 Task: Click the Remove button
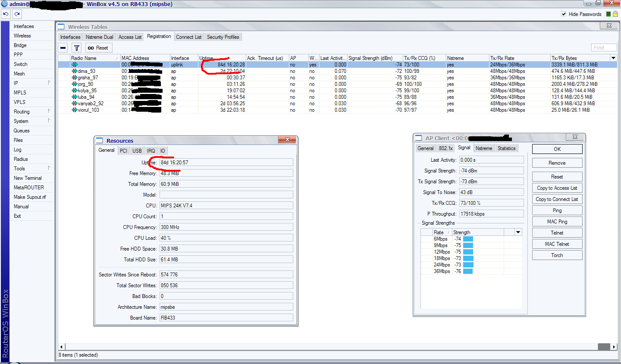(557, 163)
